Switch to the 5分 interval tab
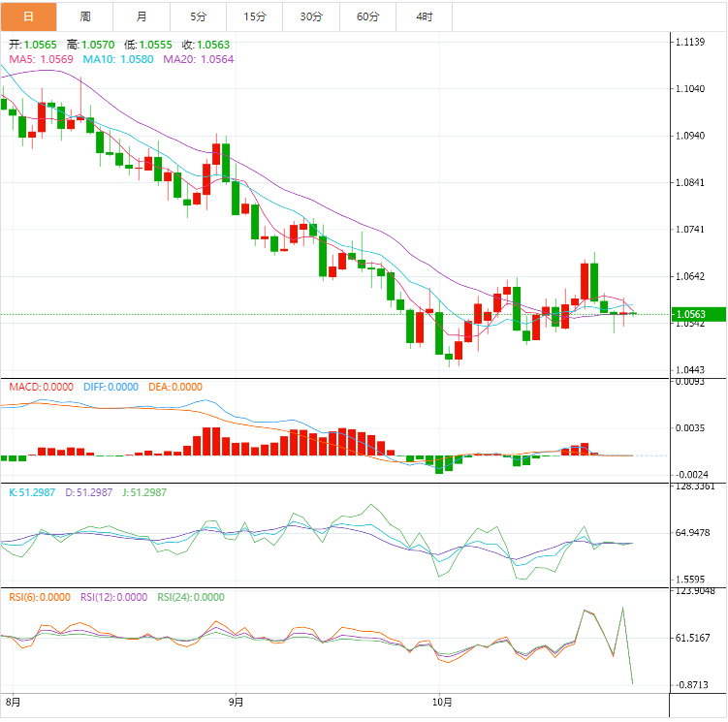The width and height of the screenshot is (728, 722). point(199,16)
